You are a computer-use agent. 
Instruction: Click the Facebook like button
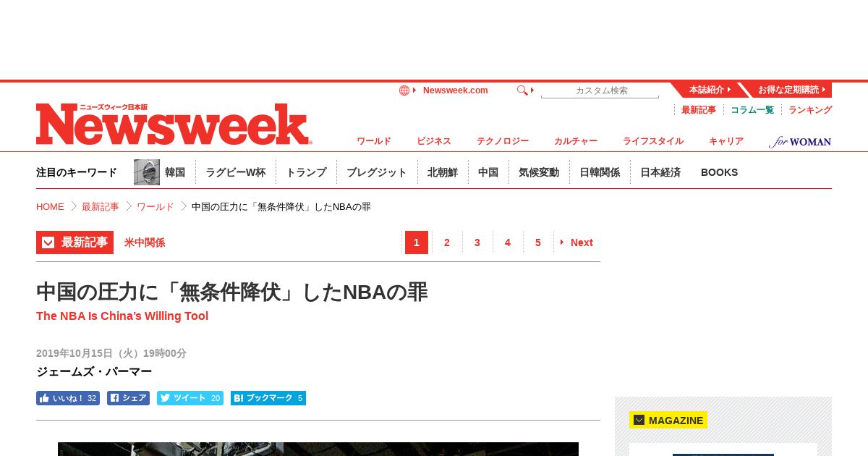point(68,398)
